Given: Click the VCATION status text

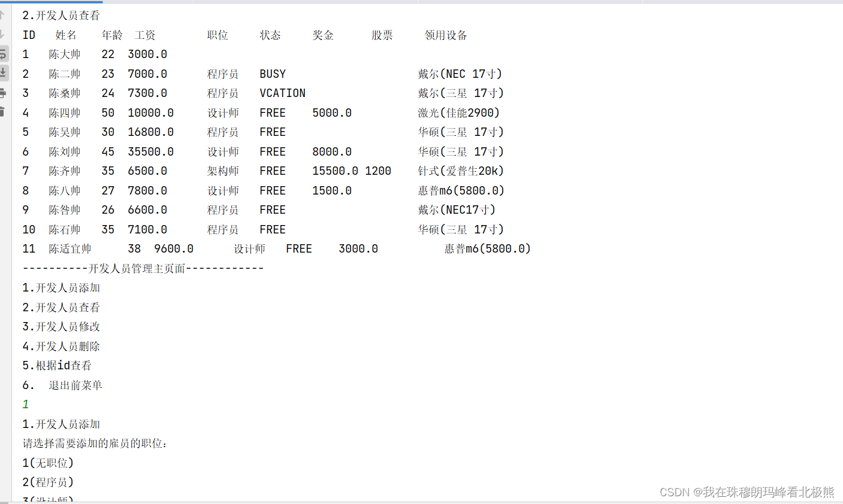Looking at the screenshot, I should 283,93.
